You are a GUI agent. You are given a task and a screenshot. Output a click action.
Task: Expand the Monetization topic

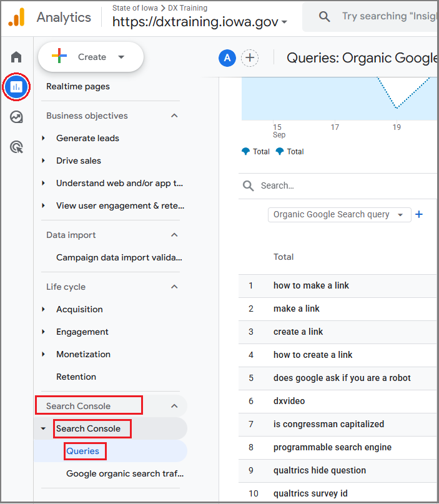(43, 354)
